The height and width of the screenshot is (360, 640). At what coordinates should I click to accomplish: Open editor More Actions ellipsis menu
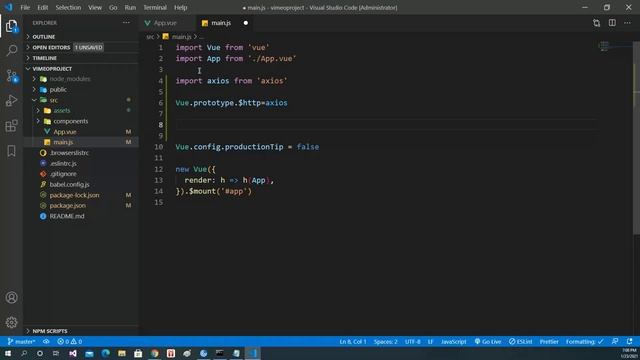[x=627, y=23]
